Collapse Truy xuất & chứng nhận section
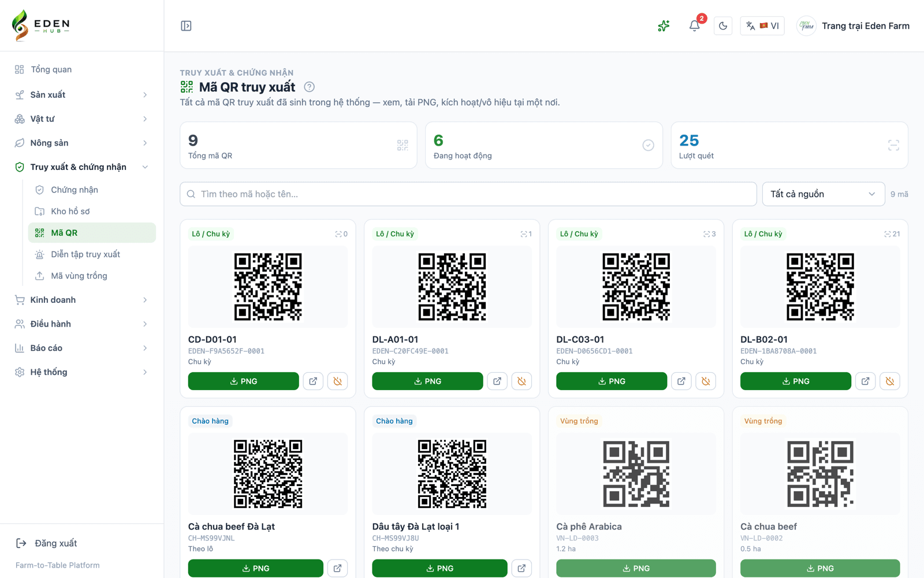The image size is (924, 578). pos(82,167)
